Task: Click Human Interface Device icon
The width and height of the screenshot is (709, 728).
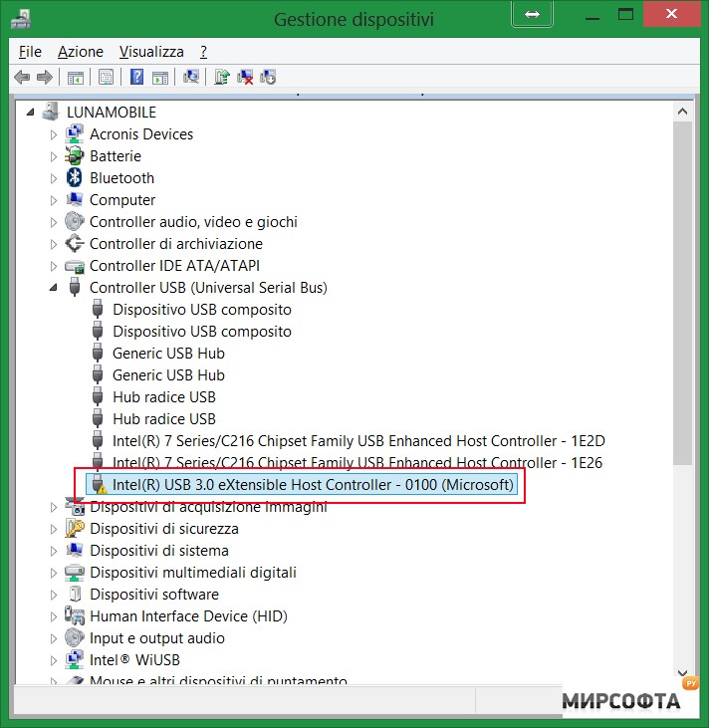Action: pyautogui.click(x=75, y=616)
